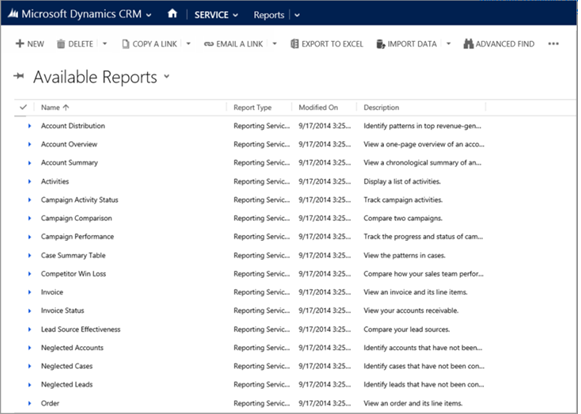Expand the Competitor Win Loss row arrow
The image size is (581, 414).
[30, 274]
